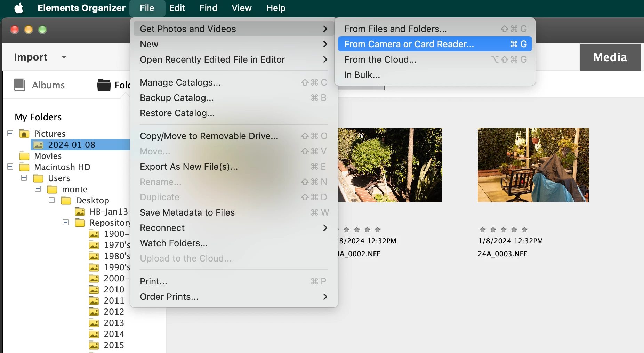Open the Find menu
Viewport: 644px width, 353px height.
point(208,8)
